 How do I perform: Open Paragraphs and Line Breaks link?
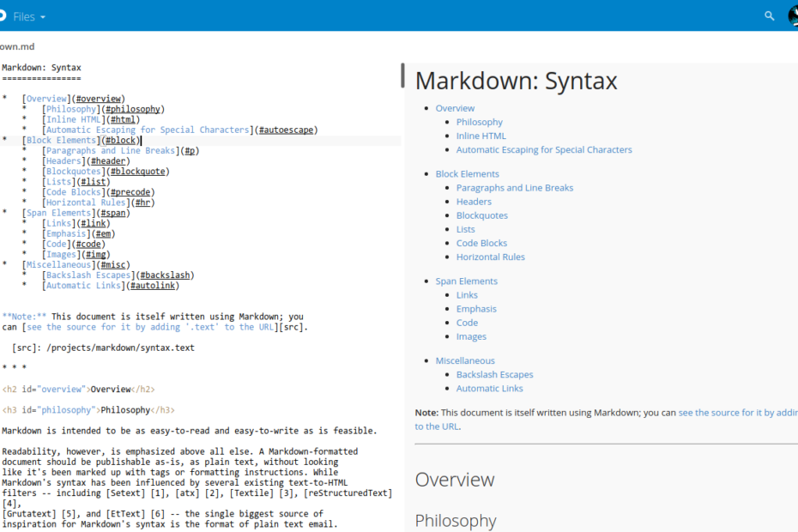515,188
